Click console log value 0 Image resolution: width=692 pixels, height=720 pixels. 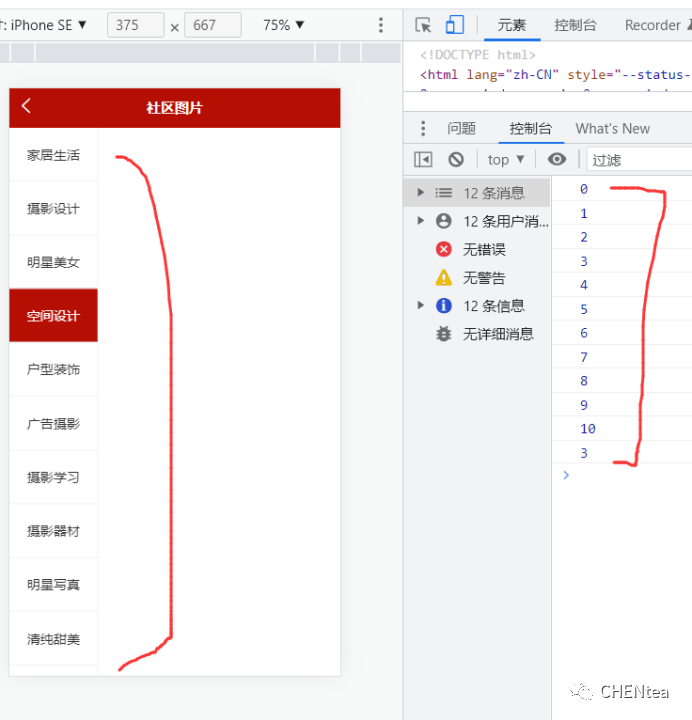point(584,189)
